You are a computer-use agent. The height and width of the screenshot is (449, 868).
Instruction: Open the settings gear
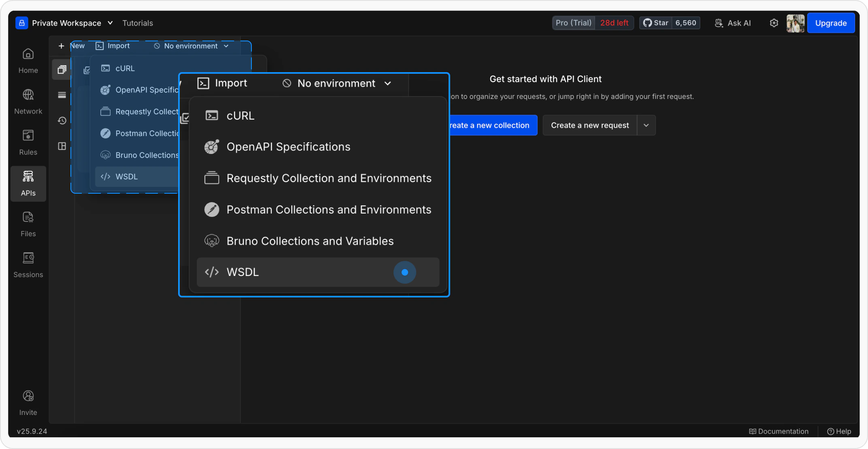(774, 23)
